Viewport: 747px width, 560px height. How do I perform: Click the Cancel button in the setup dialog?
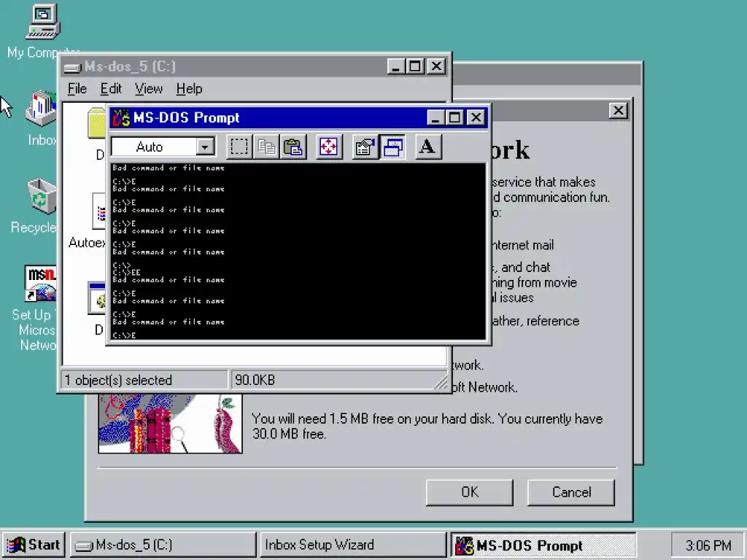570,492
